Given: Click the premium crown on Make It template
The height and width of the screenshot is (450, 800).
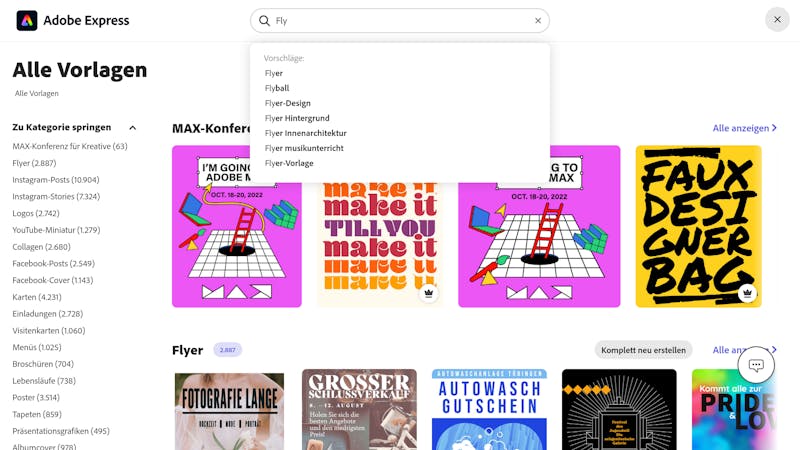Looking at the screenshot, I should [429, 293].
